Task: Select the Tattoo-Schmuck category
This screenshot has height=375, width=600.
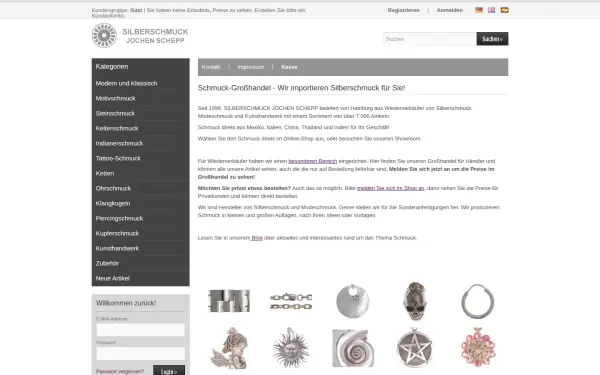Action: [118, 158]
